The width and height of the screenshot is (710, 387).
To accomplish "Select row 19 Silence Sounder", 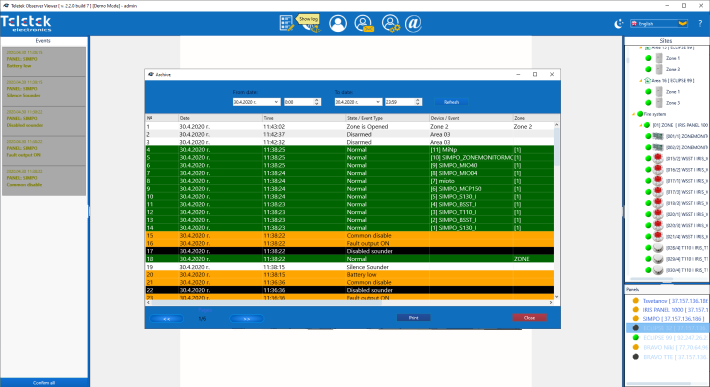I will pos(350,267).
